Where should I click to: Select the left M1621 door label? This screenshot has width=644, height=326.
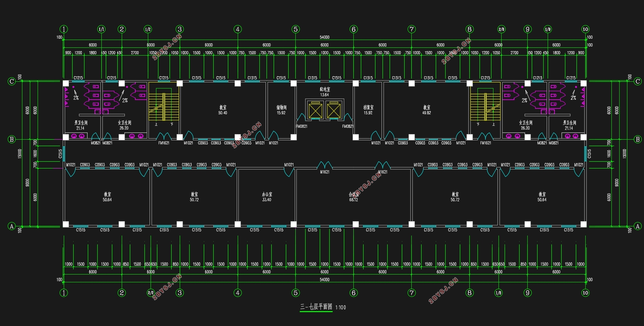coord(325,172)
